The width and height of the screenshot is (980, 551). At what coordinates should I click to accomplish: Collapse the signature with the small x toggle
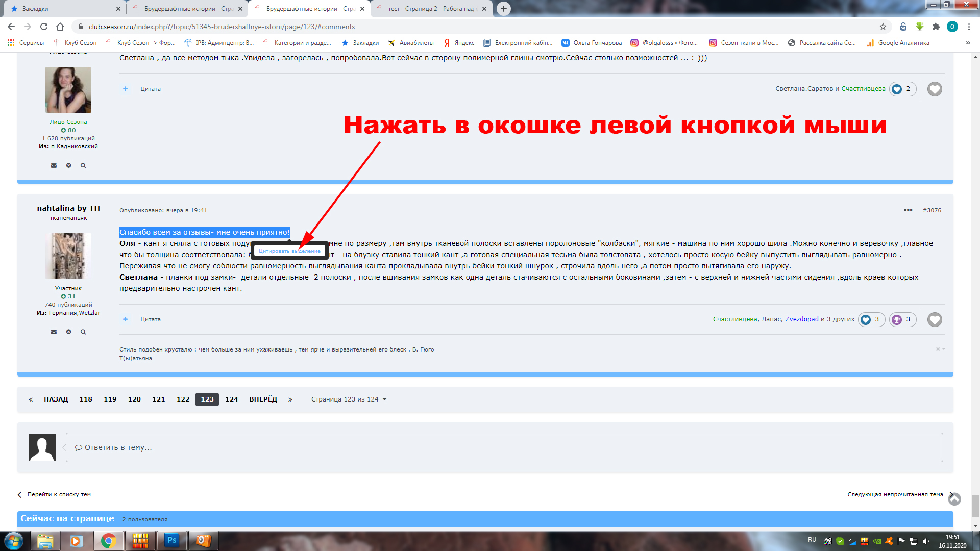[x=938, y=349]
